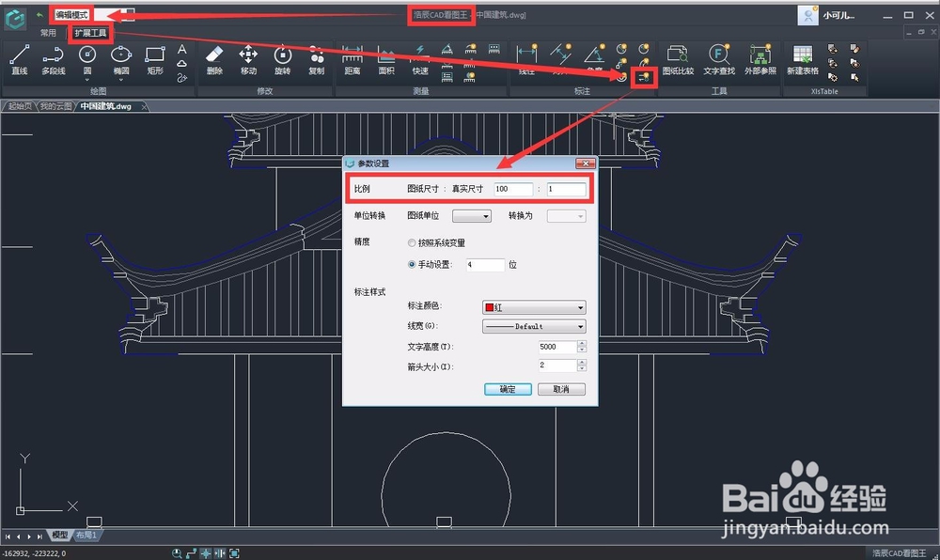
Task: Switch to the 模型 layout tab
Action: [60, 535]
